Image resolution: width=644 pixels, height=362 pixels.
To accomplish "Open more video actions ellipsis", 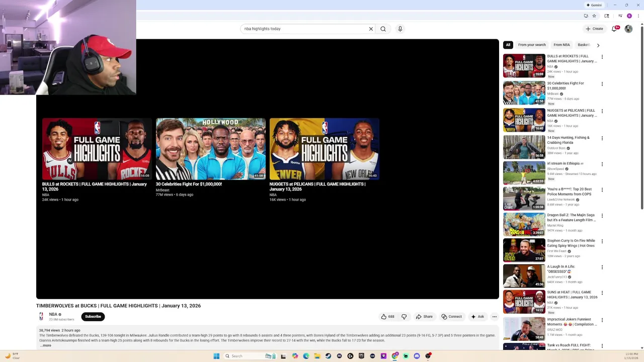I will [x=495, y=317].
